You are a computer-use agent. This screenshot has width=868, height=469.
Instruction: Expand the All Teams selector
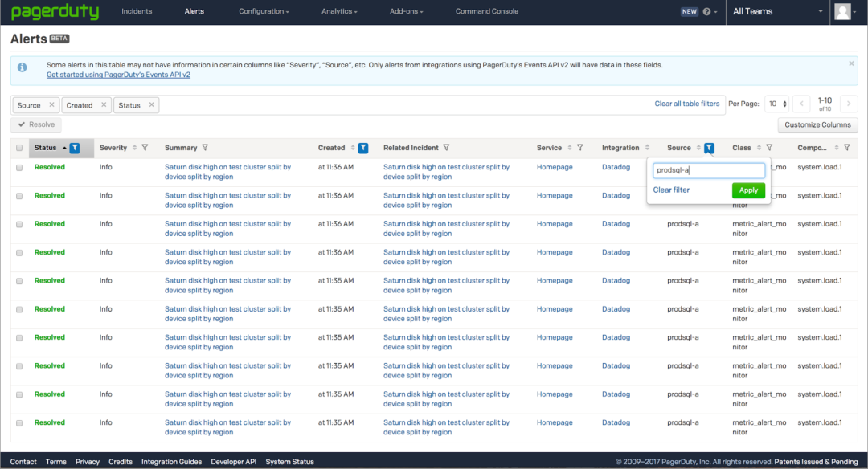point(776,11)
